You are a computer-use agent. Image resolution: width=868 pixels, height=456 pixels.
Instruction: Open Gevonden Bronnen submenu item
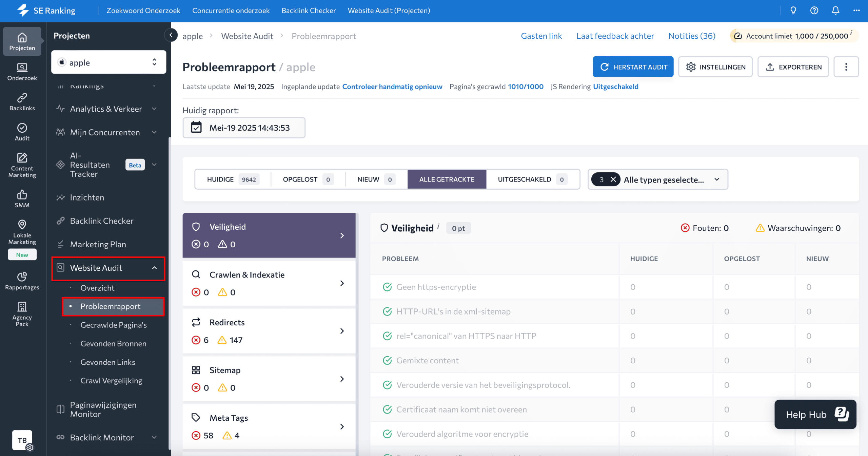click(114, 344)
